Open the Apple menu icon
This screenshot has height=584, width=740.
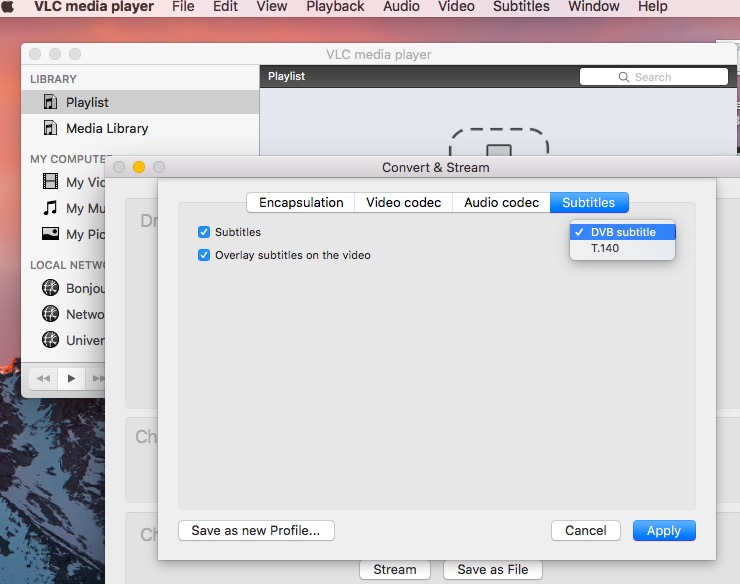[x=8, y=7]
